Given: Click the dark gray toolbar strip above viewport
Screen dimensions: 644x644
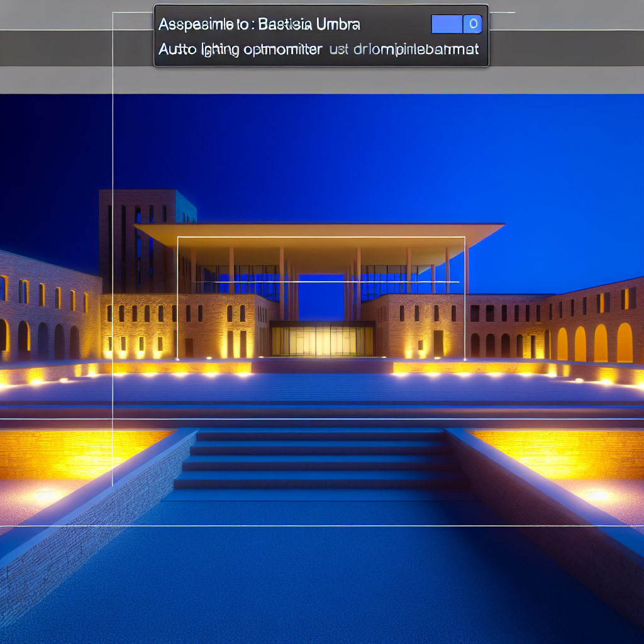Looking at the screenshot, I should pos(75,48).
